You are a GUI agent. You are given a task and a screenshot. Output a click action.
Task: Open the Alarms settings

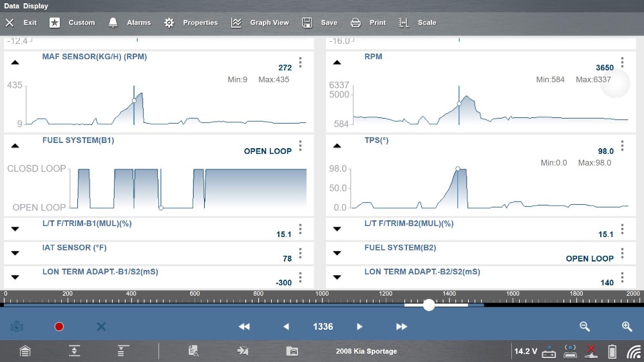pyautogui.click(x=130, y=23)
